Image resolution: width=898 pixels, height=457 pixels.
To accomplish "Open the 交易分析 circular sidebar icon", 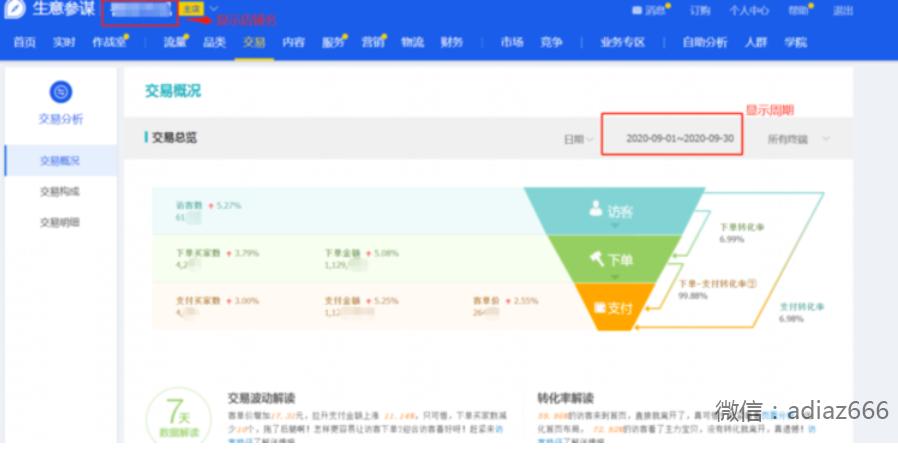I will coord(61,92).
